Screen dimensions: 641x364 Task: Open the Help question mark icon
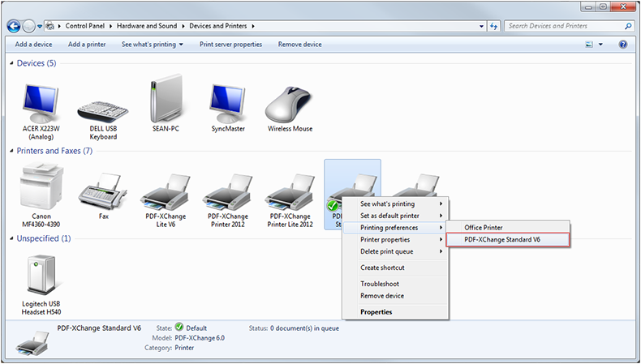point(622,45)
